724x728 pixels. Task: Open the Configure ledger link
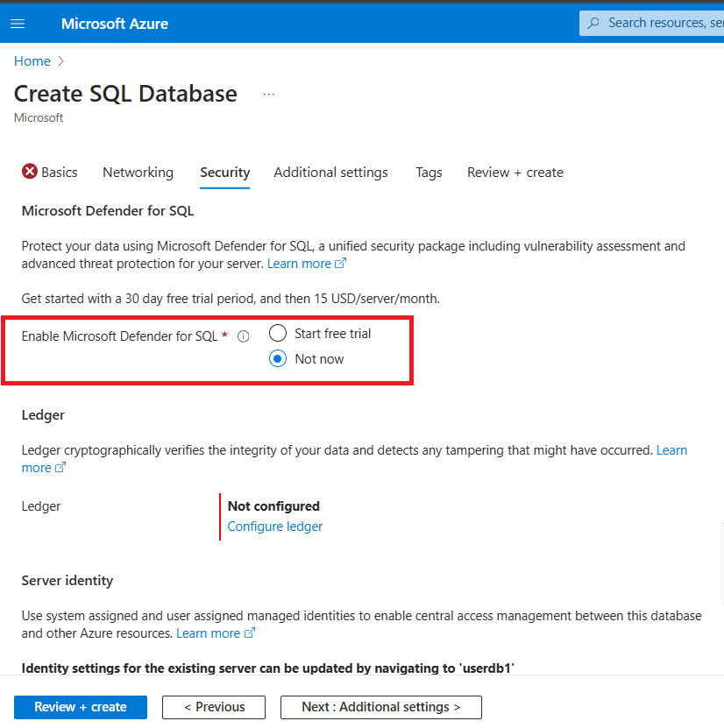coord(275,527)
